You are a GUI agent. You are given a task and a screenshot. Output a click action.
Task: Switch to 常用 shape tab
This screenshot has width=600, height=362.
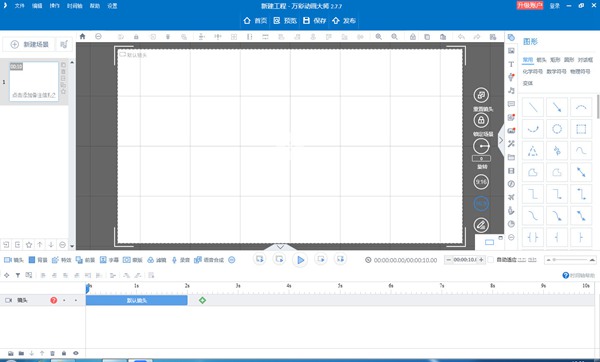[x=528, y=60]
